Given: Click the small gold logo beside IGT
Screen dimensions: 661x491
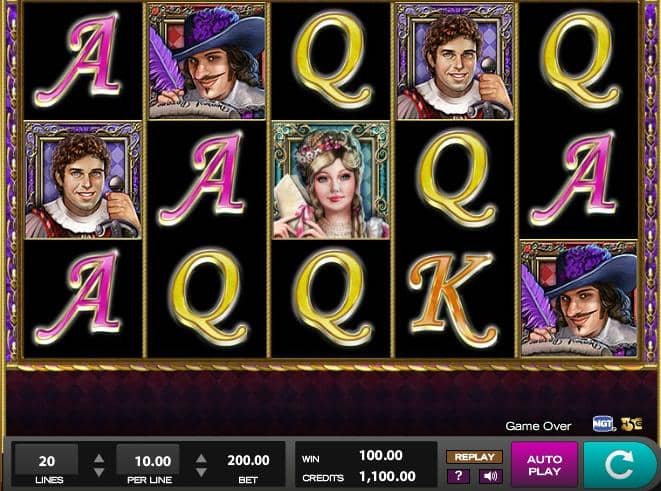Looking at the screenshot, I should coord(631,424).
